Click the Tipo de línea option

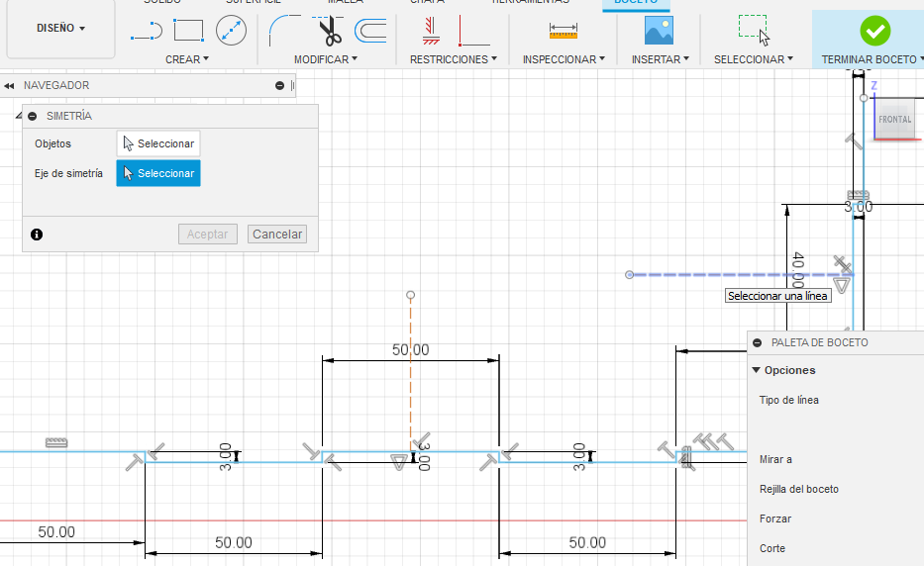click(x=788, y=400)
